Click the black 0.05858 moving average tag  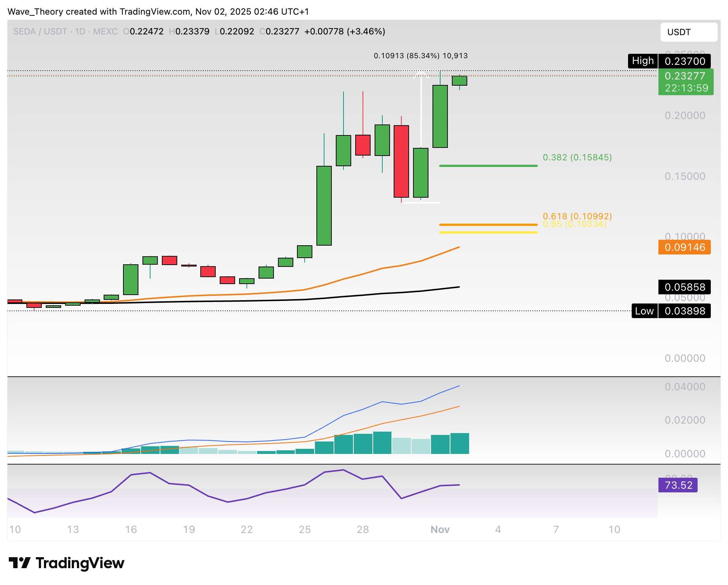684,287
